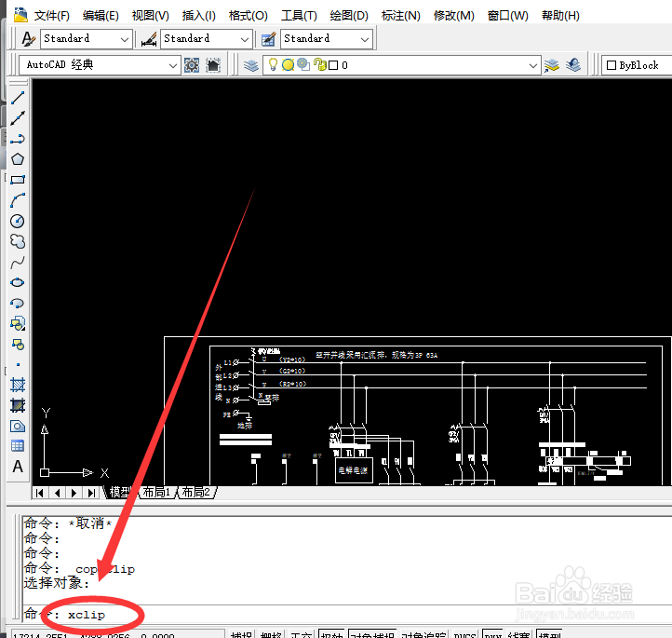The image size is (672, 638).
Task: Select the Multiline Text tool
Action: point(18,467)
